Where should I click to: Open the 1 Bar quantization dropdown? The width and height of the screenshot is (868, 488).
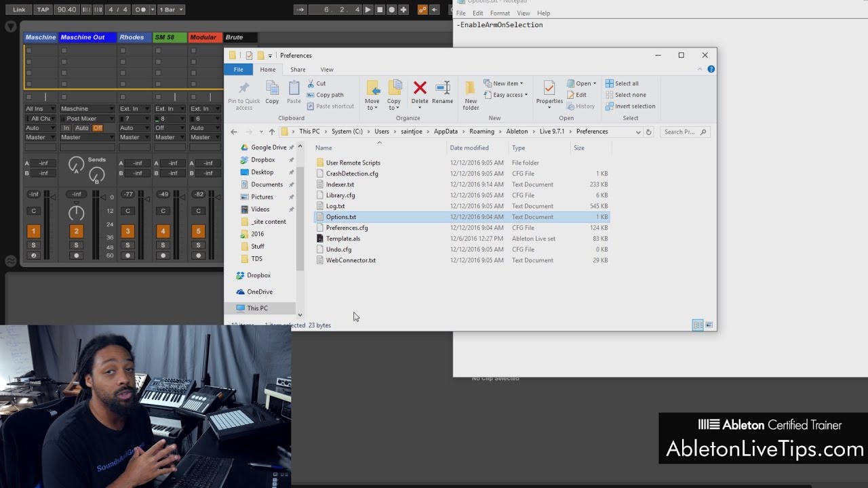[171, 9]
